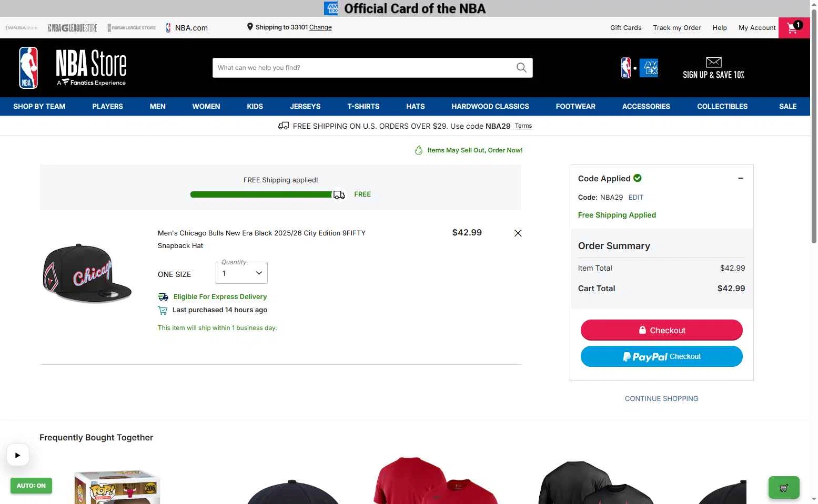This screenshot has width=818, height=504.
Task: Open the Quantity dropdown
Action: coord(241,273)
